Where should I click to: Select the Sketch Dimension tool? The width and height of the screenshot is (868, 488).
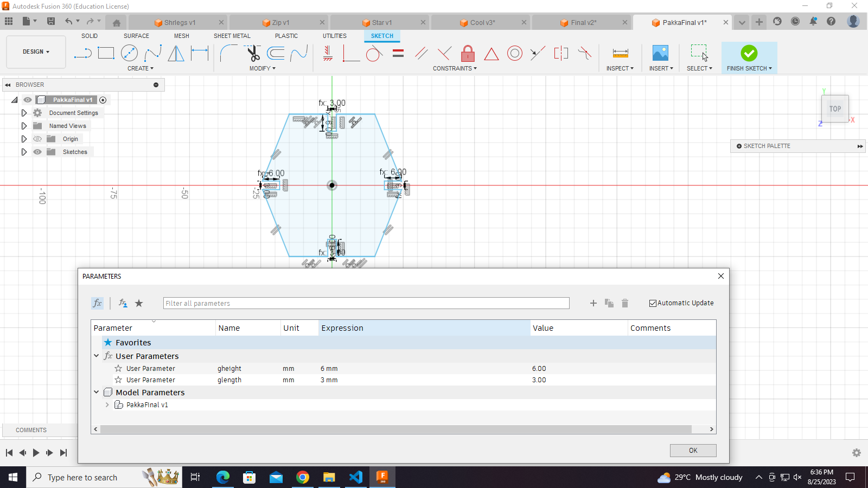pyautogui.click(x=200, y=53)
